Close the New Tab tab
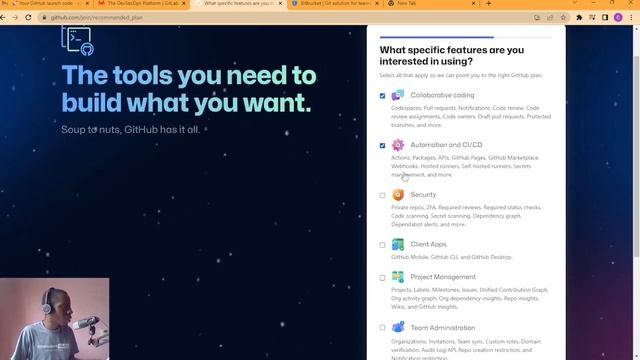Screen dimensions: 640x360 click(473, 4)
